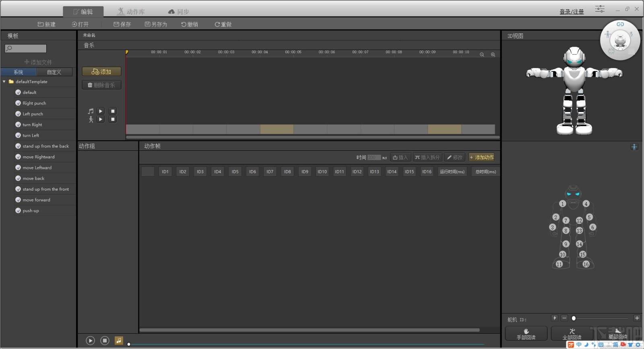
Task: Select the 'Left punch' action
Action: (33, 114)
